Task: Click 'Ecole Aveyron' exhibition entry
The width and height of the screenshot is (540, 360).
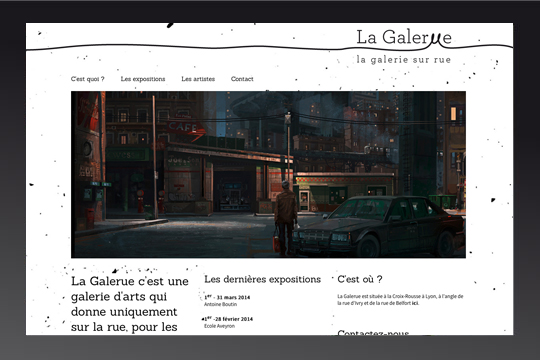Action: point(219,326)
